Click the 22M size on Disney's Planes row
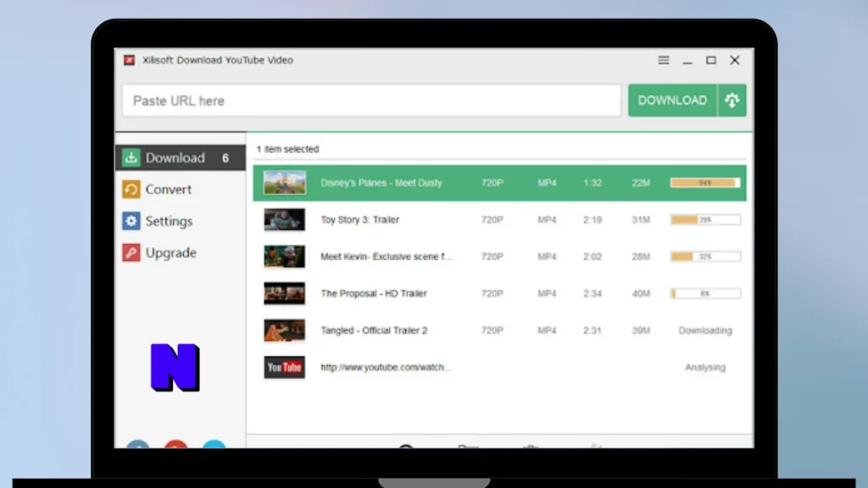Screen dimensions: 868x488 641,183
